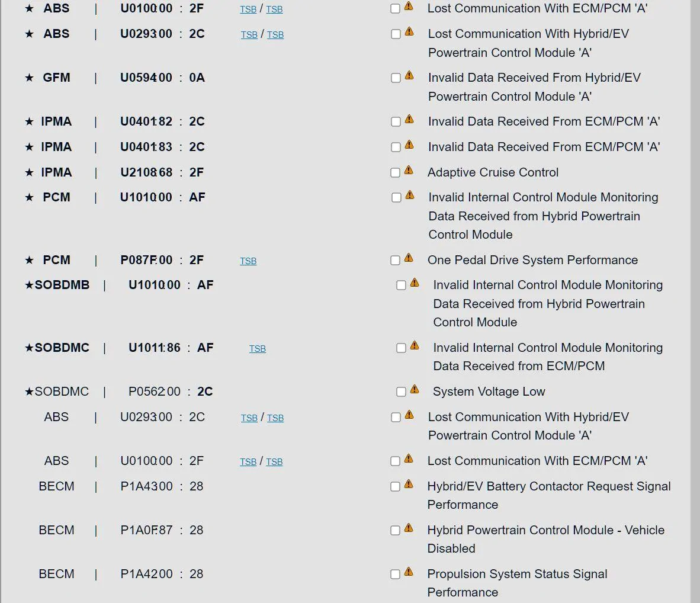700x603 pixels.
Task: Open the TSB link for SOBDMC U1011:86
Action: point(258,348)
